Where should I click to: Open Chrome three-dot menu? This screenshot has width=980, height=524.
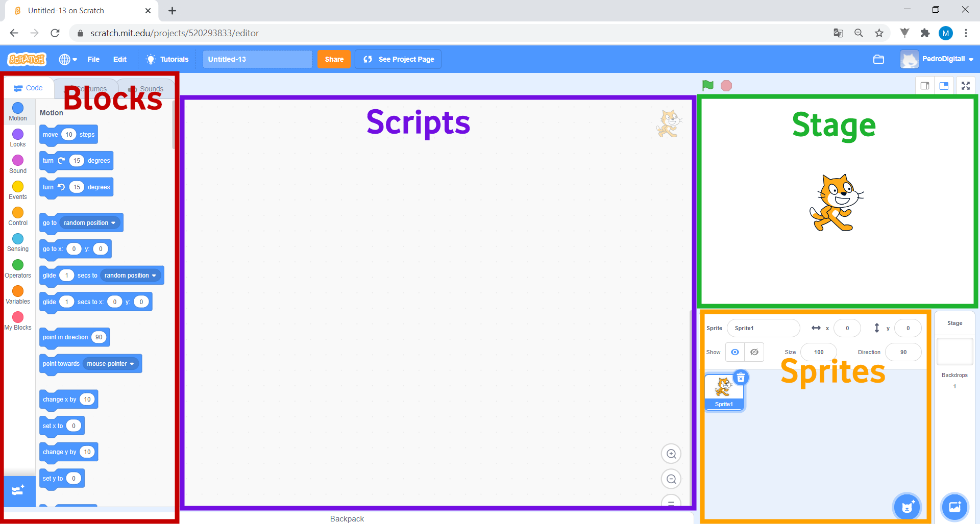point(966,33)
